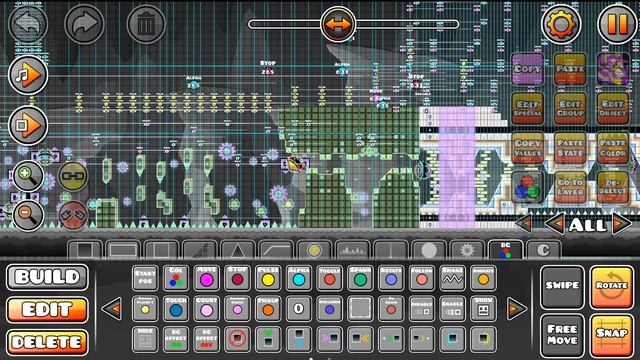The height and width of the screenshot is (360, 640).
Task: Click the Edit Object button
Action: pos(613,109)
